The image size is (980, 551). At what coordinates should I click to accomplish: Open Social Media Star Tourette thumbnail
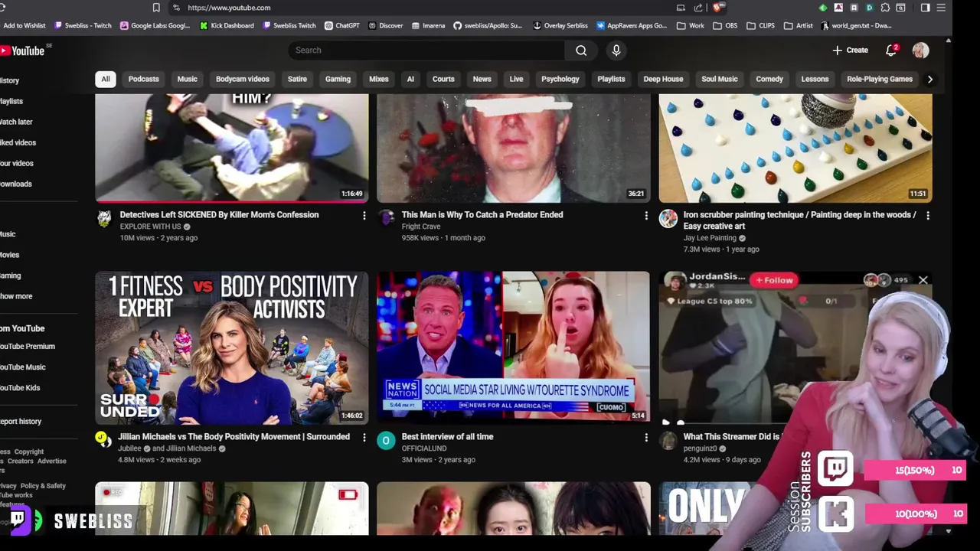[513, 348]
